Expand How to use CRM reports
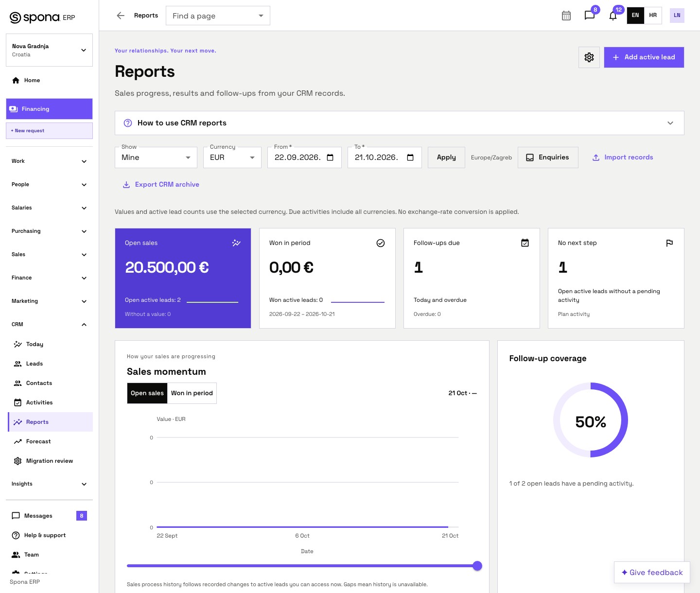This screenshot has height=593, width=700. [x=400, y=123]
